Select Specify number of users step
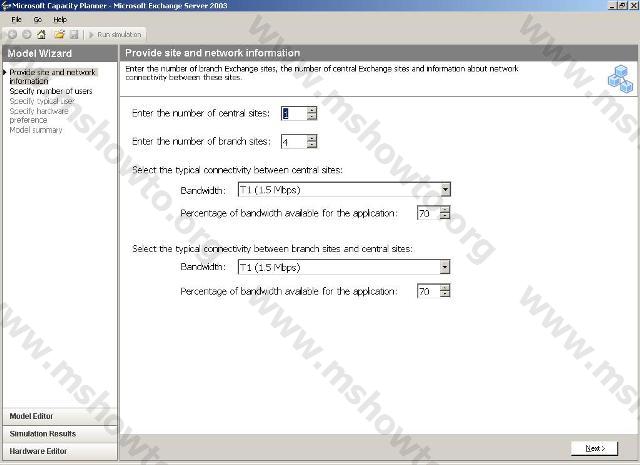The height and width of the screenshot is (465, 640). (x=51, y=91)
